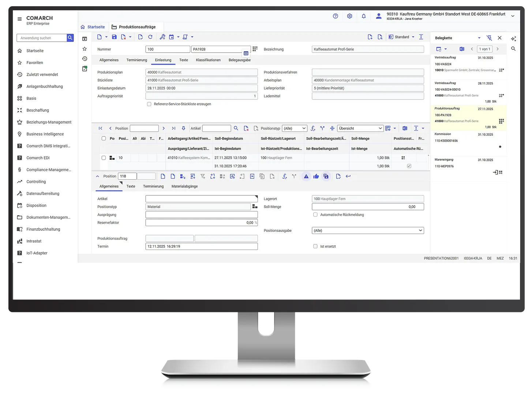Check the Automatische Rückmeldung checkbox
This screenshot has height=395, width=532.
pyautogui.click(x=315, y=215)
